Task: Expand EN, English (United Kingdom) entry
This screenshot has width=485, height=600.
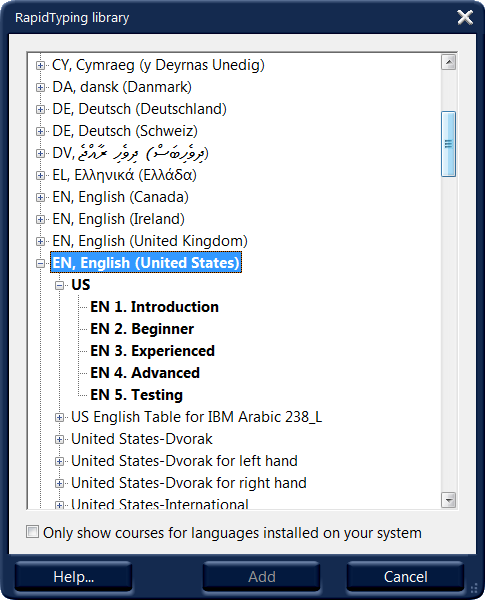Action: pyautogui.click(x=40, y=241)
